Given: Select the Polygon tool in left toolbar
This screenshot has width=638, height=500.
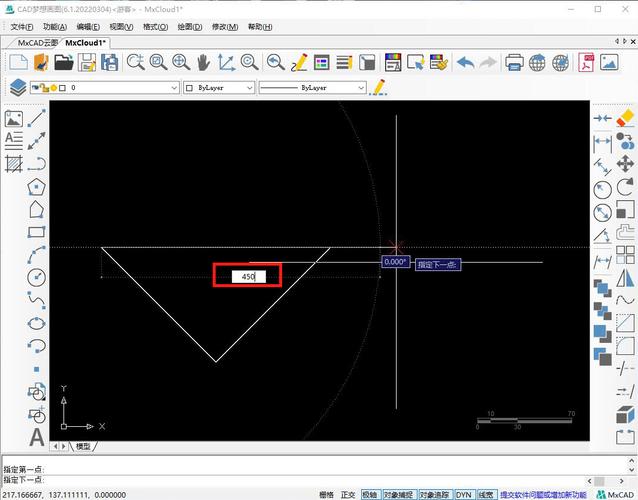Looking at the screenshot, I should pos(37,186).
